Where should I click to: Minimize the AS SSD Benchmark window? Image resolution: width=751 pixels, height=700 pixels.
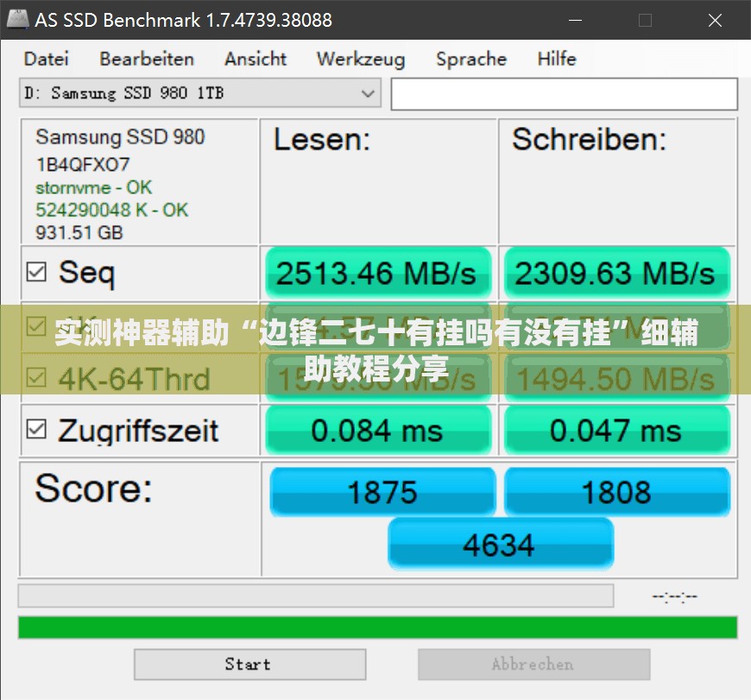(x=575, y=20)
